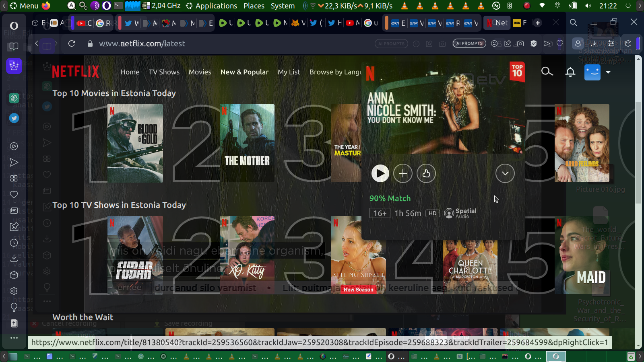Open Extensions cube in the sidebar
The width and height of the screenshot is (644, 362).
pyautogui.click(x=14, y=275)
